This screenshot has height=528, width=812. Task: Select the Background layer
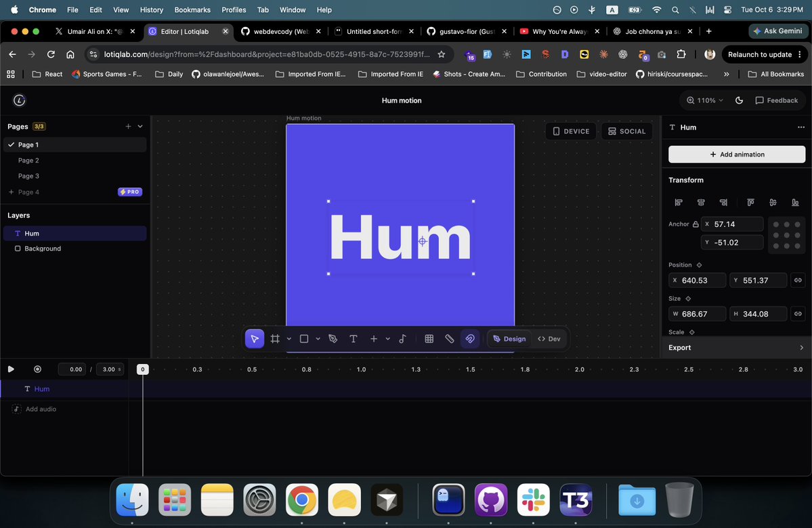click(74, 249)
